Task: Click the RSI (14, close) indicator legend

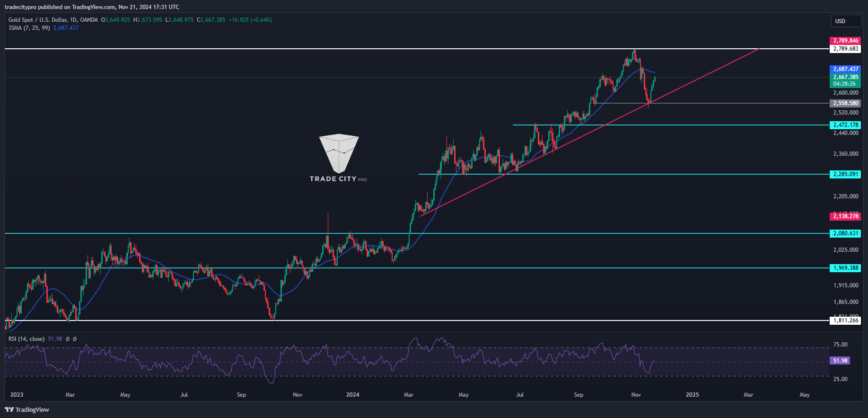Action: [26, 339]
